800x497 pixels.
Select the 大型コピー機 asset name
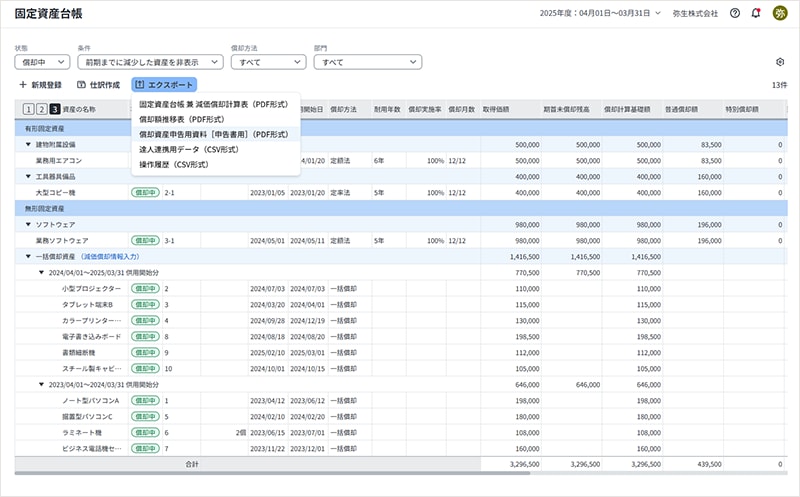pos(55,193)
